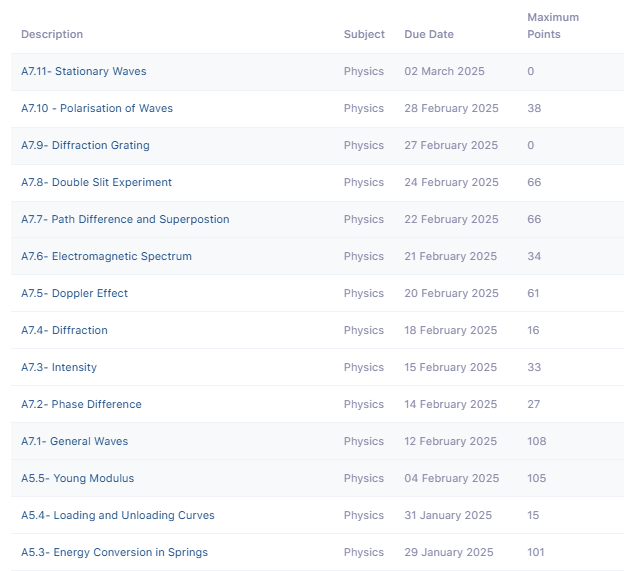Select A5.3- Energy Conversion in Springs

click(114, 552)
